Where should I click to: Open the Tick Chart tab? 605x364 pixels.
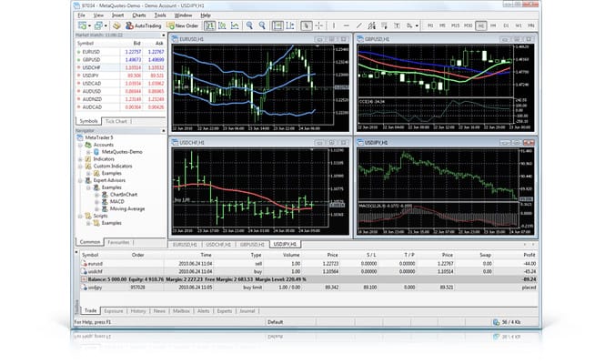tap(117, 120)
